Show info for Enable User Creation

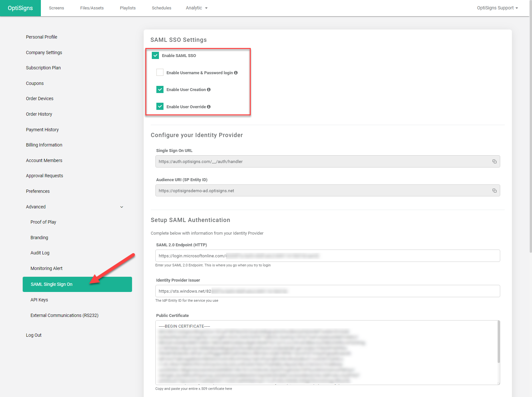tap(209, 89)
